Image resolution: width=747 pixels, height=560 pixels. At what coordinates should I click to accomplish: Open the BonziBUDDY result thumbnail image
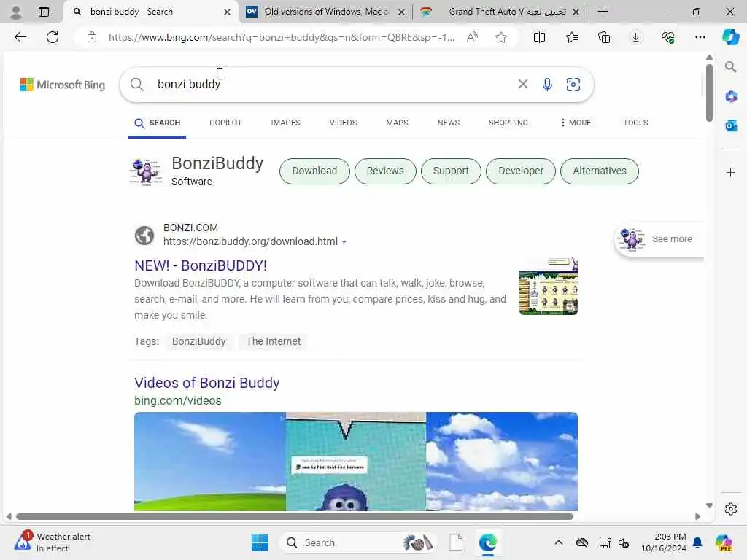[549, 286]
